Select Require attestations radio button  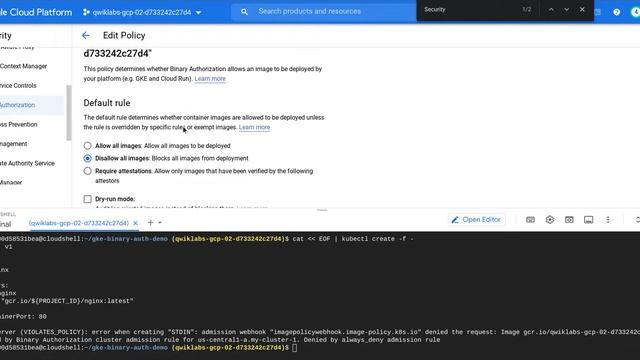pos(87,171)
